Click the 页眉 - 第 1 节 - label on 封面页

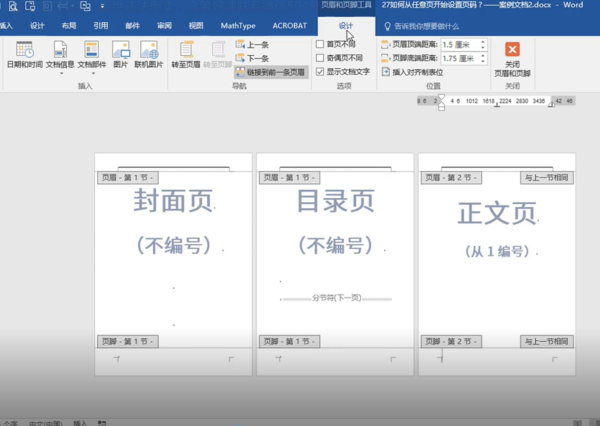[x=127, y=178]
